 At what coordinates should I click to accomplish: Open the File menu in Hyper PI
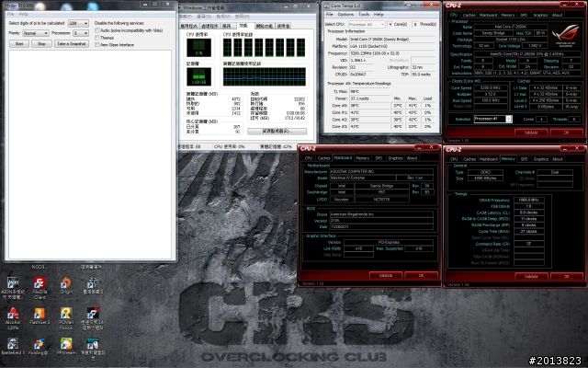tap(10, 14)
